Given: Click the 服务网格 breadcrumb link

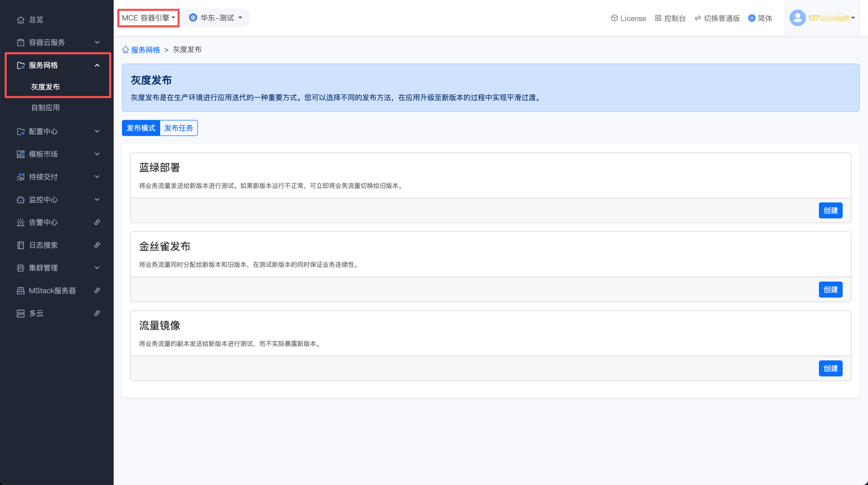Looking at the screenshot, I should tap(145, 50).
